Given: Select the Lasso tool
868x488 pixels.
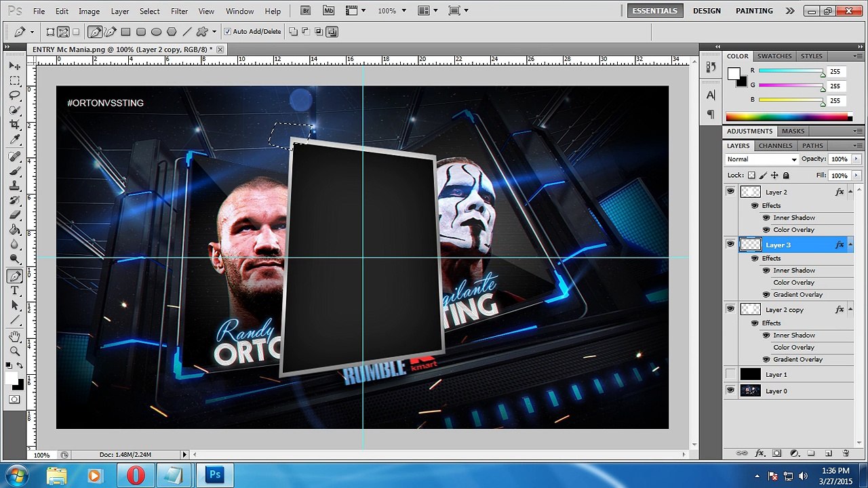Looking at the screenshot, I should (x=14, y=96).
